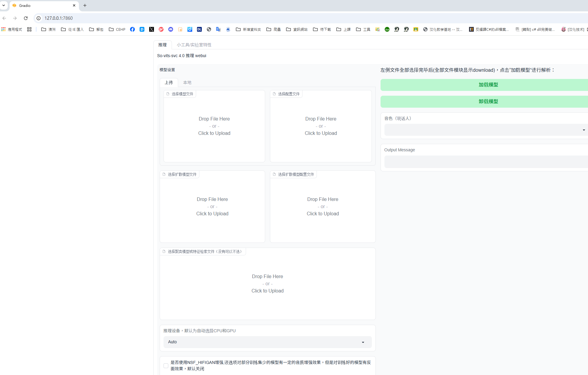Click the 选择模型文件 upload area

214,126
